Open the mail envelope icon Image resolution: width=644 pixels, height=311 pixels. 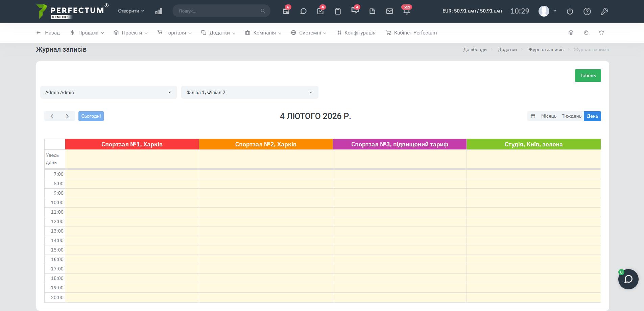pos(389,11)
